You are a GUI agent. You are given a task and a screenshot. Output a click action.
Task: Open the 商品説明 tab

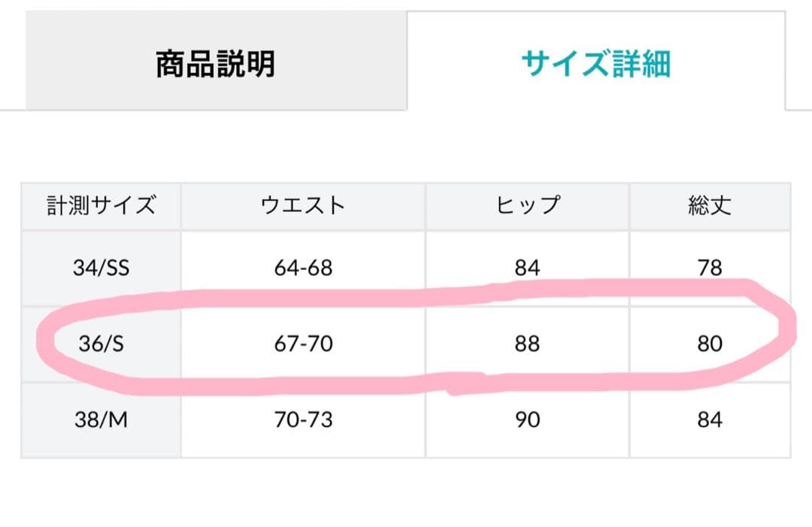[216, 64]
